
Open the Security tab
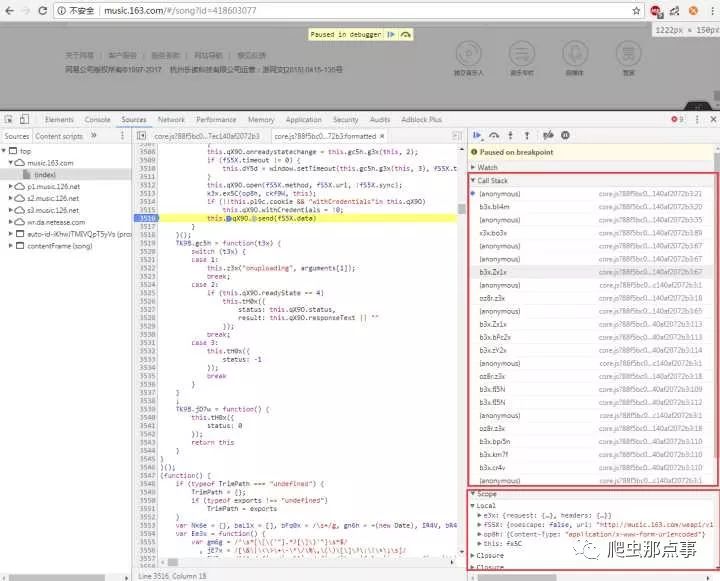pos(345,119)
